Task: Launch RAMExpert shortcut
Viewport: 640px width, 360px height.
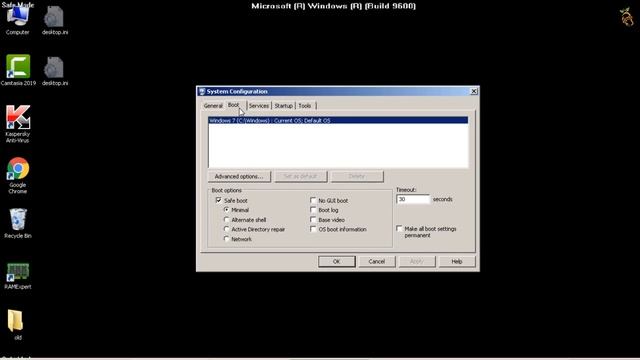Action: tap(18, 276)
